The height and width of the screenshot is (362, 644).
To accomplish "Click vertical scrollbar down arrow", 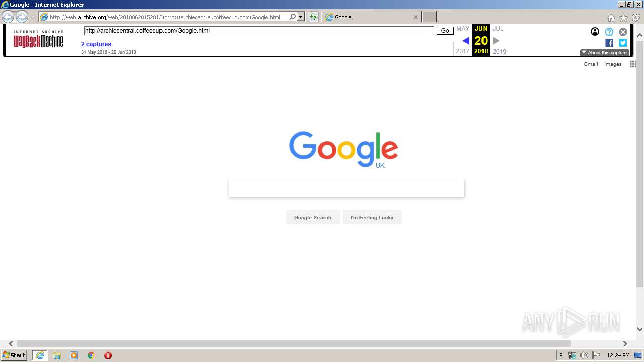I will [x=640, y=329].
